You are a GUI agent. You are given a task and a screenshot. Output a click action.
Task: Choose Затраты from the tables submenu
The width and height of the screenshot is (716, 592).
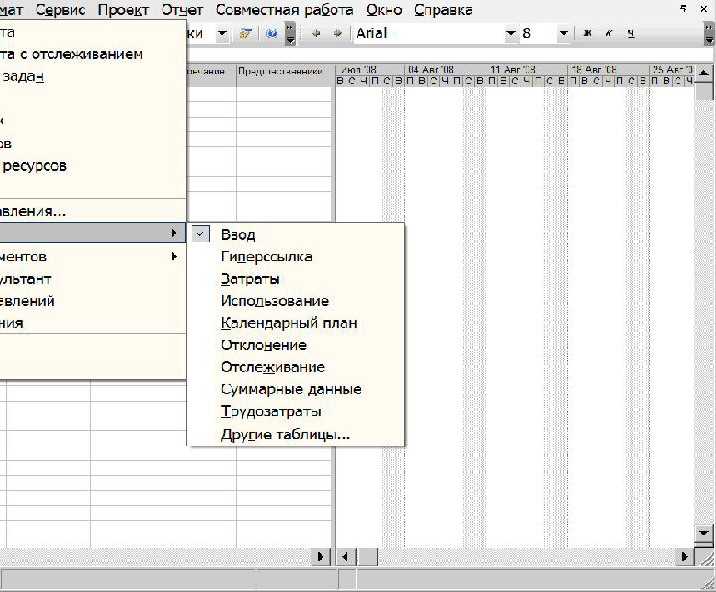[250, 279]
